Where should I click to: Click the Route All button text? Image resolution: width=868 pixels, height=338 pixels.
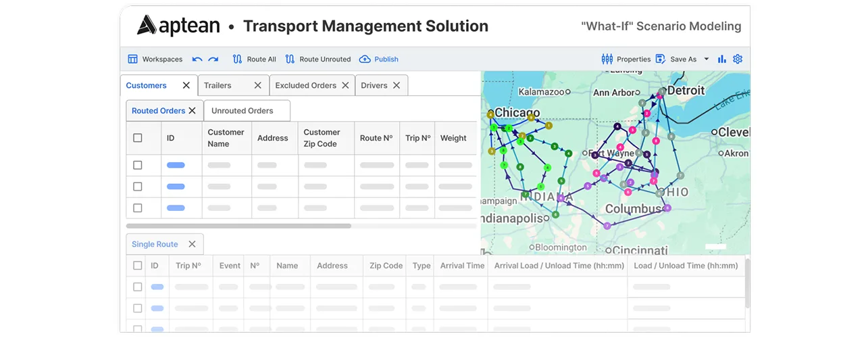[x=261, y=59]
